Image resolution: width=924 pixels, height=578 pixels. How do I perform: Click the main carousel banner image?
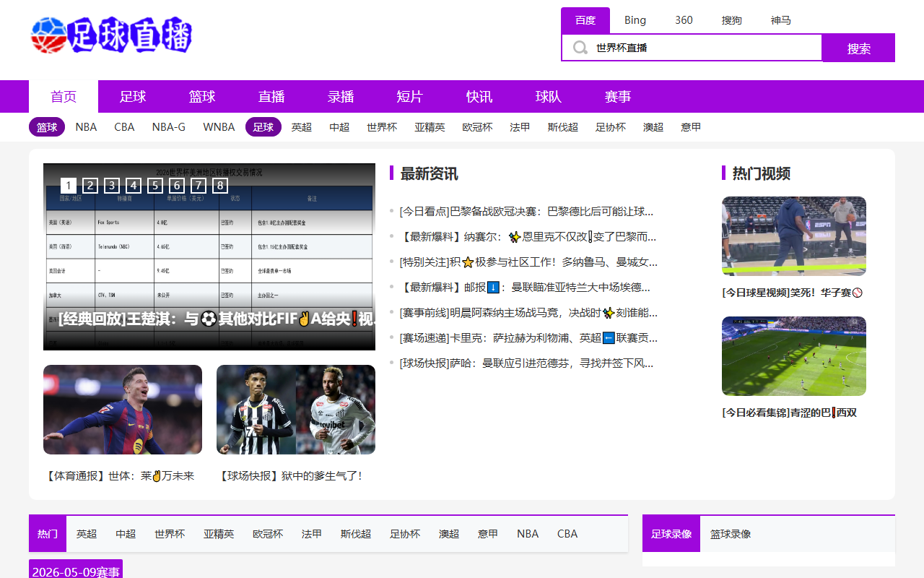click(x=209, y=256)
